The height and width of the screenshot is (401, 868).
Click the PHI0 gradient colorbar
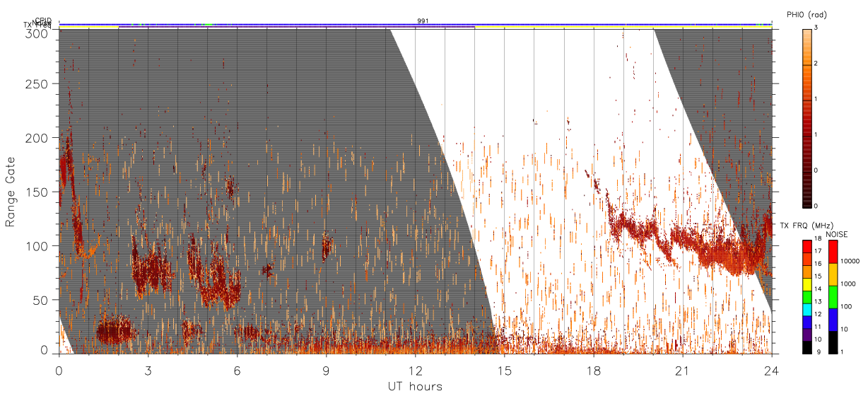pyautogui.click(x=807, y=117)
